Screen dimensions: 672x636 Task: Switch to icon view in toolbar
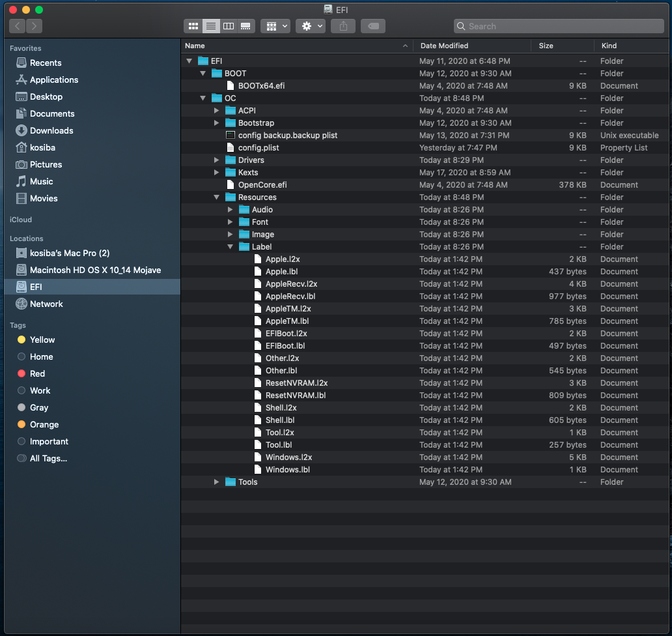[x=193, y=26]
